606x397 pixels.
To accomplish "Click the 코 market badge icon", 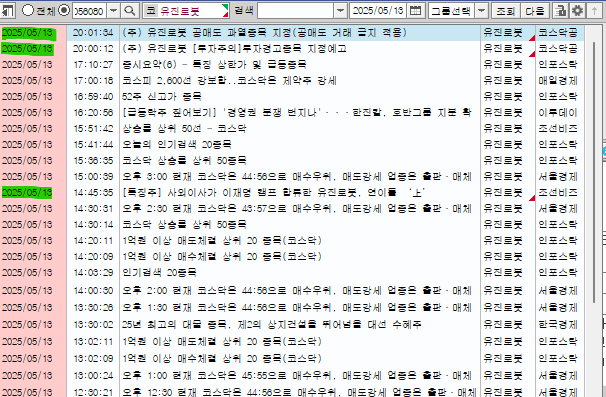I will (151, 11).
